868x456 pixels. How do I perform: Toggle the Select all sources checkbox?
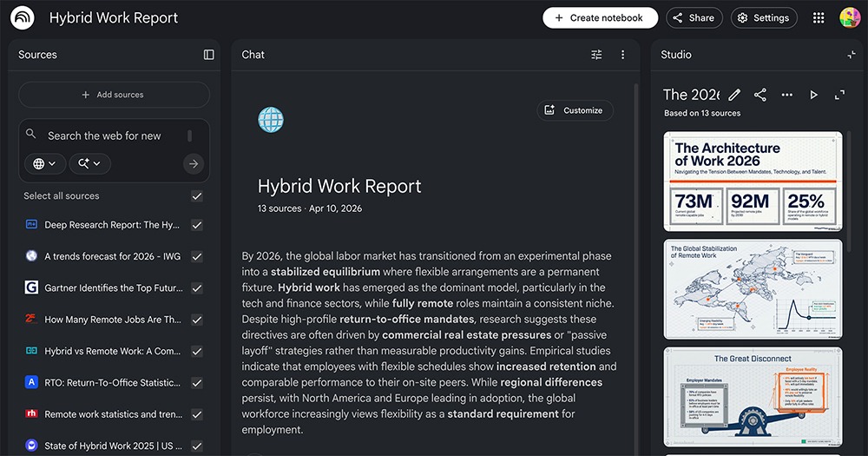[197, 196]
